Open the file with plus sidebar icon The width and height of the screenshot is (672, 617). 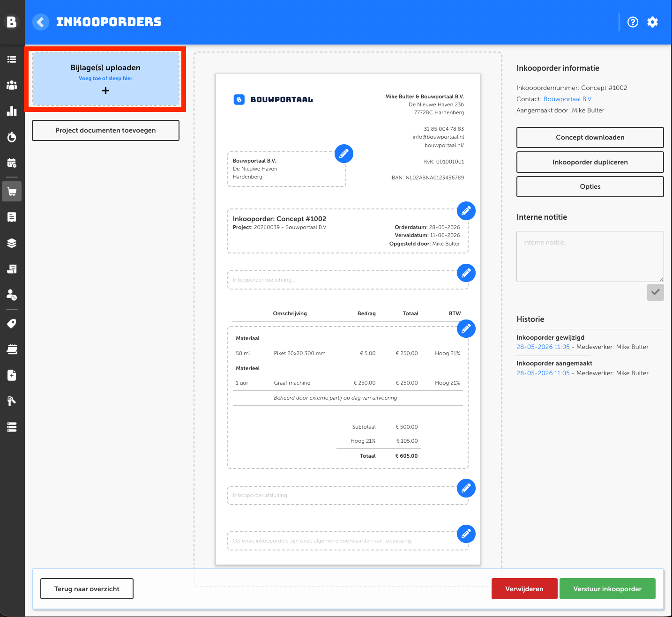[x=12, y=375]
